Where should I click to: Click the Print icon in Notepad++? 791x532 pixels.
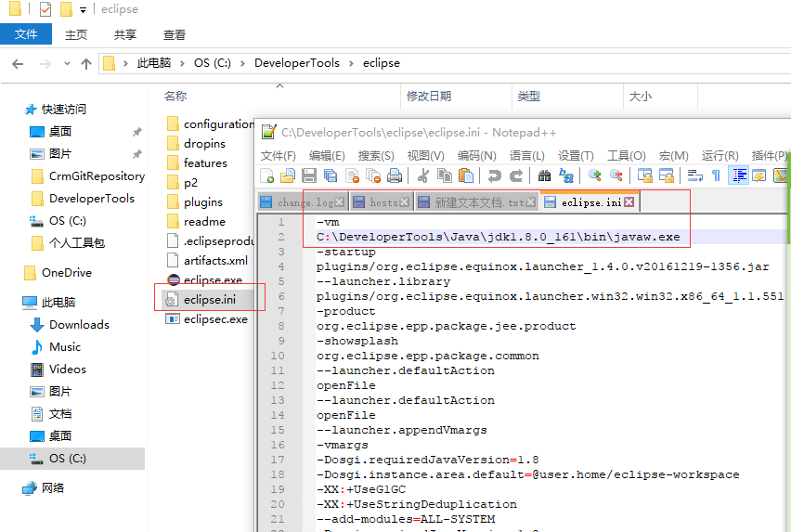pos(395,175)
